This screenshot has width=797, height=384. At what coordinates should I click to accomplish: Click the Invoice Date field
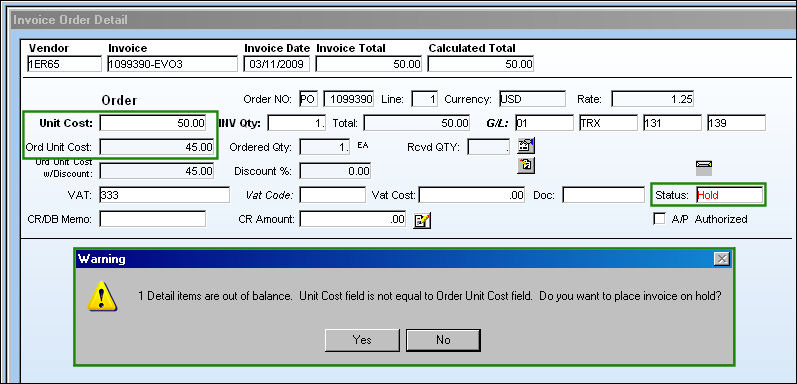[277, 64]
